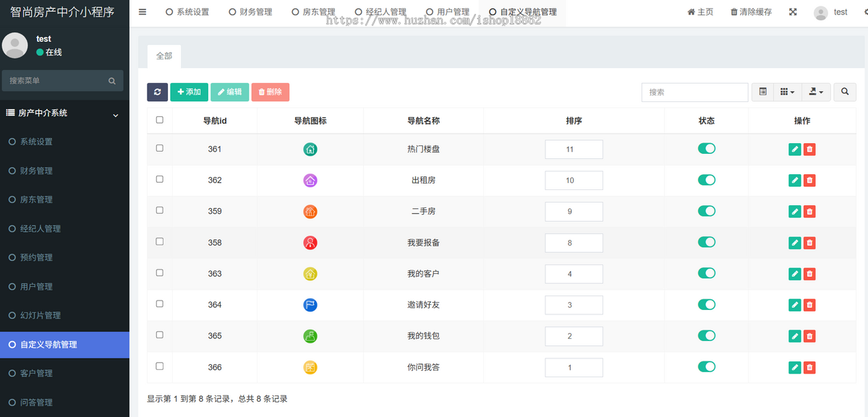868x417 pixels.
Task: Click the 添加 button to add navigation
Action: click(x=189, y=92)
